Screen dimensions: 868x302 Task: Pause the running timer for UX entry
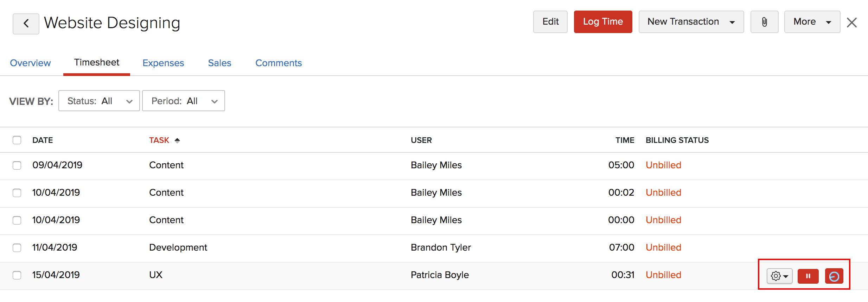(808, 276)
